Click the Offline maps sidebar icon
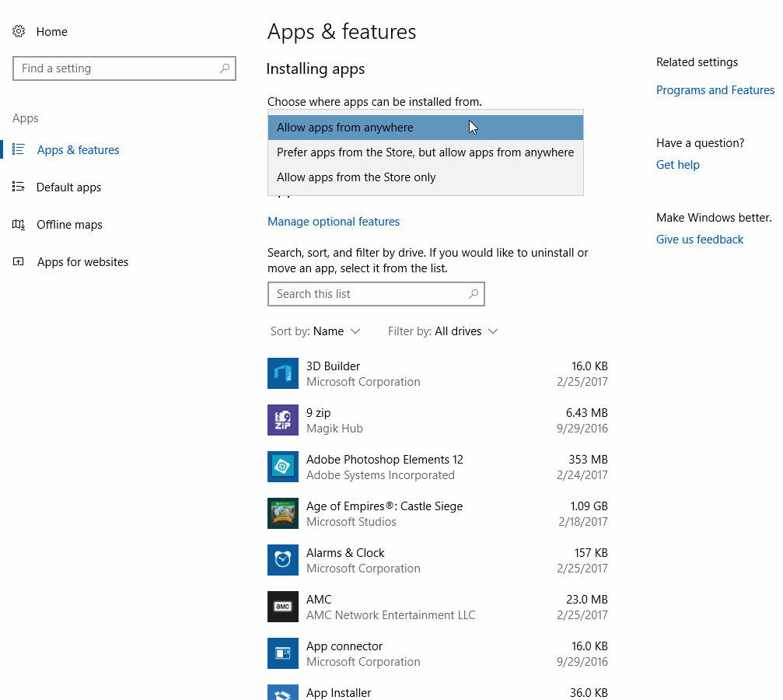783x700 pixels. pos(19,224)
